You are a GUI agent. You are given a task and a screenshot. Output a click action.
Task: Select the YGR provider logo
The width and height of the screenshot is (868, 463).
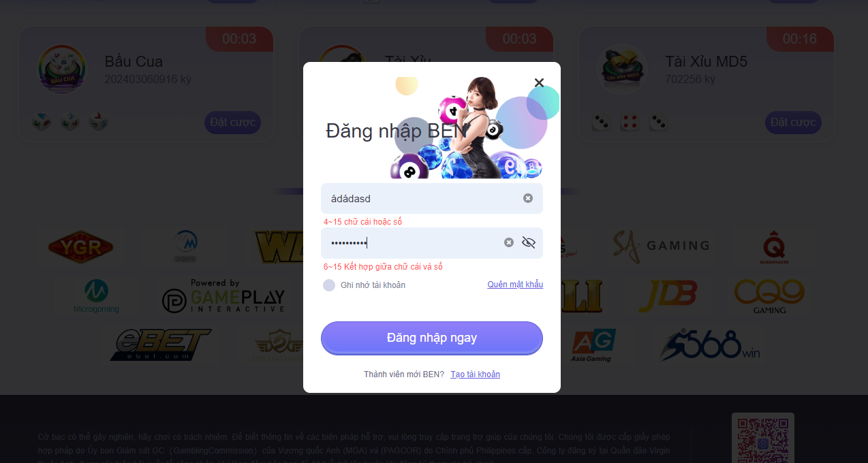tap(80, 246)
